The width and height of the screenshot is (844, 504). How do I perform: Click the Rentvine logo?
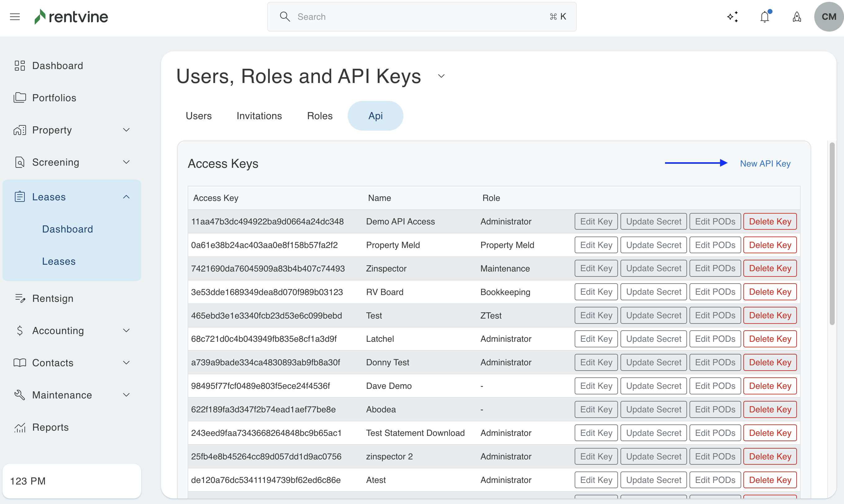[71, 17]
